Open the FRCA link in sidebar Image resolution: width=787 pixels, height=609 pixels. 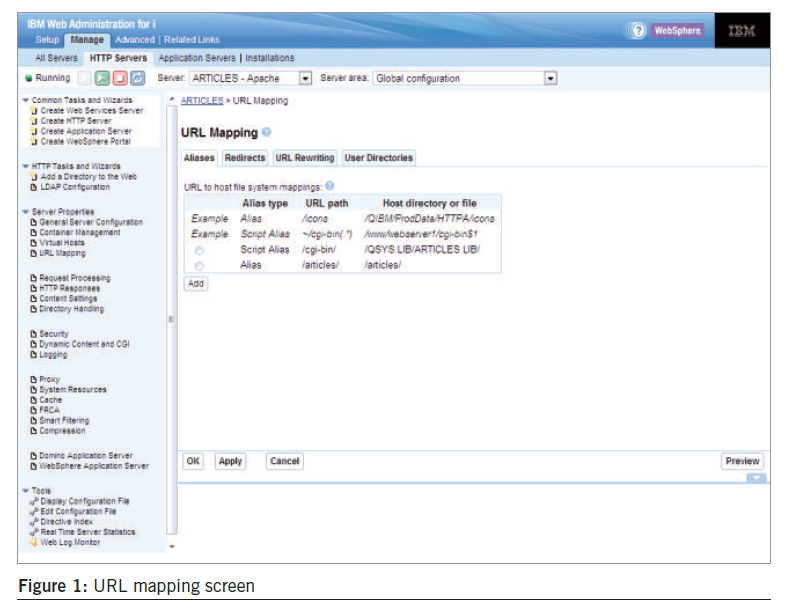click(x=49, y=410)
